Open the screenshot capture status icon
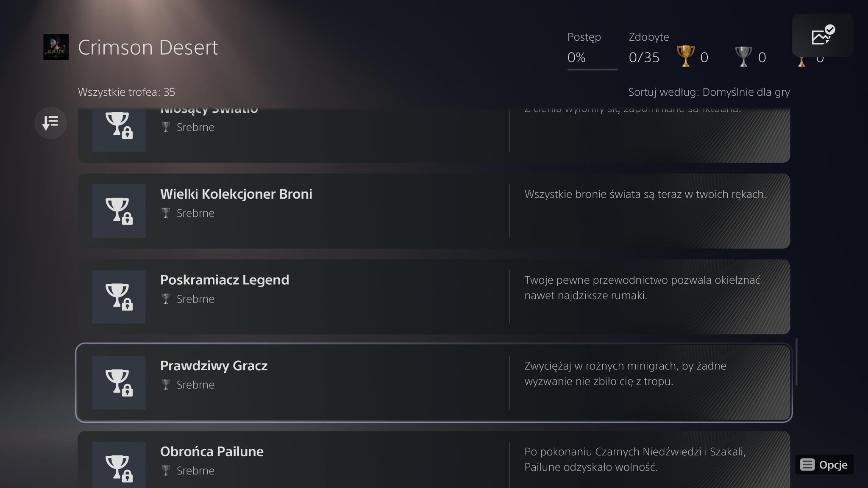This screenshot has width=868, height=488. click(822, 36)
